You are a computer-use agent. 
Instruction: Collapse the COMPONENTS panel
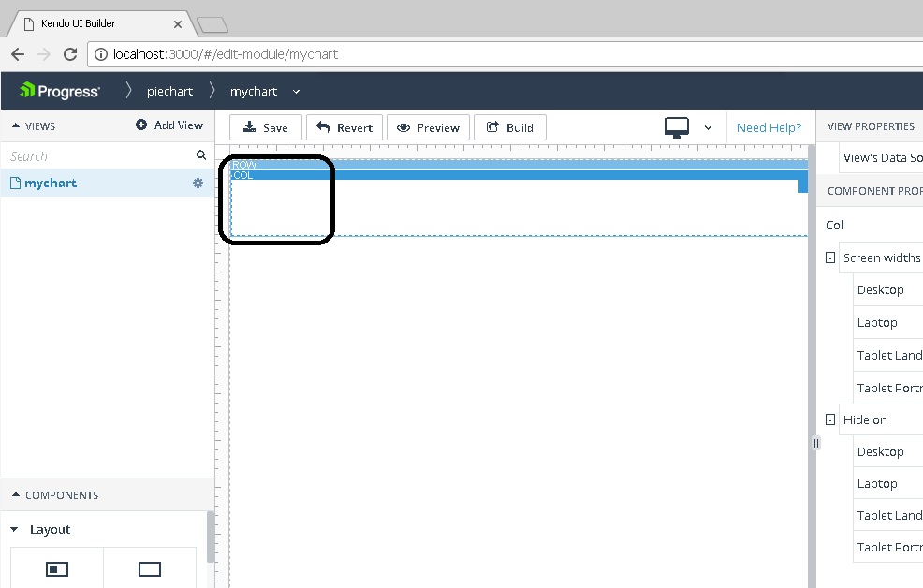pyautogui.click(x=16, y=495)
